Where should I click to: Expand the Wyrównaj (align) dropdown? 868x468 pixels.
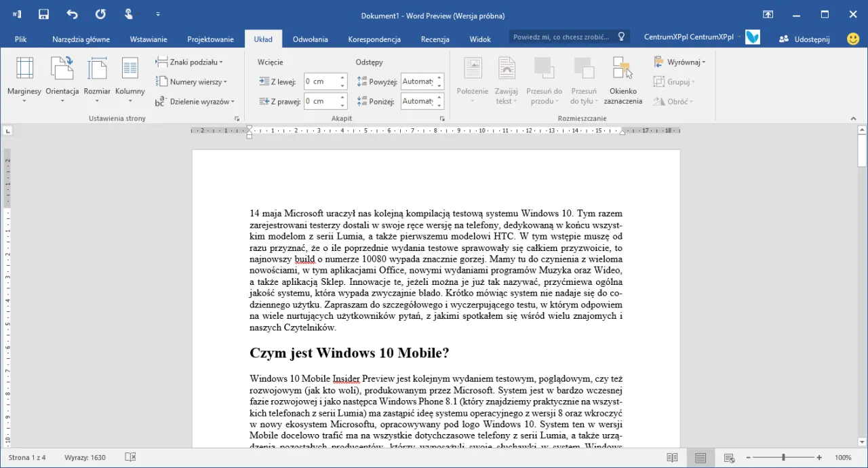(679, 62)
